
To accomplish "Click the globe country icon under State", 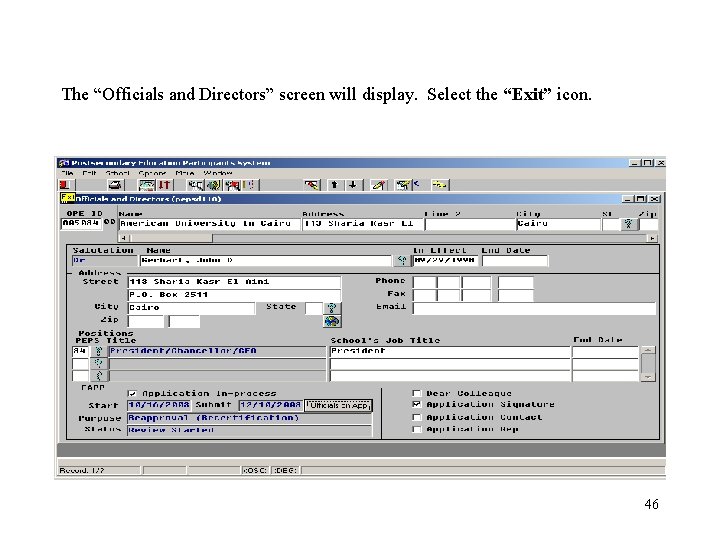I will [332, 321].
